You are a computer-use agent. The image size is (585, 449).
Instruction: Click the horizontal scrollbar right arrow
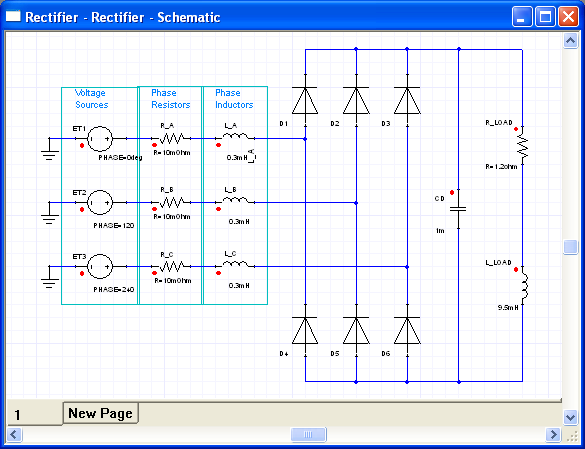click(x=553, y=435)
